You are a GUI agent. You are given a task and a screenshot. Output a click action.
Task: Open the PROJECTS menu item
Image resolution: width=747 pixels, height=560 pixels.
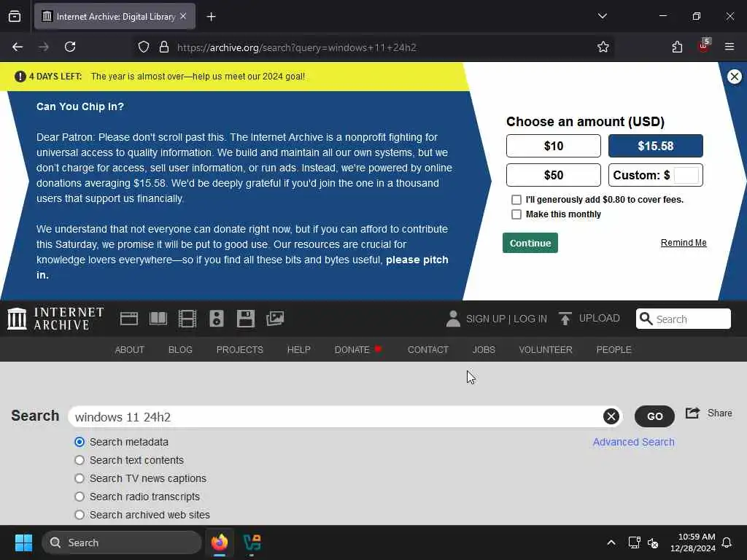239,349
